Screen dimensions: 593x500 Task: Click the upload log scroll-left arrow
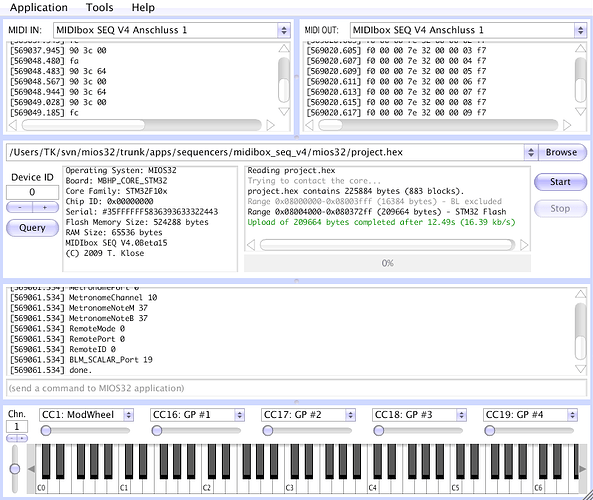point(251,245)
